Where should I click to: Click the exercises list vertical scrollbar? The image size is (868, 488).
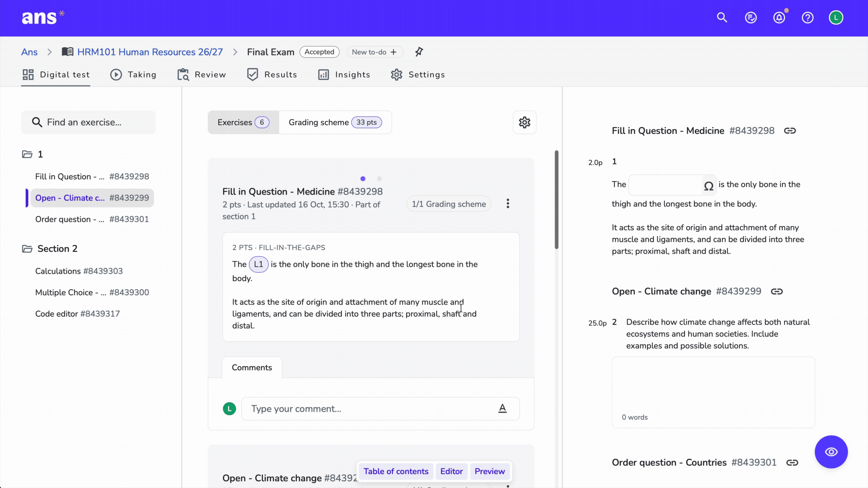pyautogui.click(x=556, y=200)
